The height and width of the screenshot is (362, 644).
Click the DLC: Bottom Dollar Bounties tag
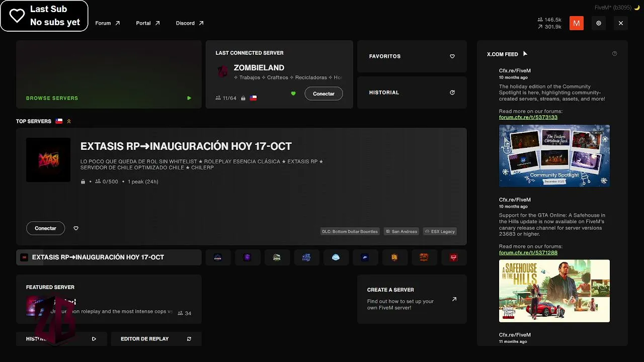tap(350, 231)
